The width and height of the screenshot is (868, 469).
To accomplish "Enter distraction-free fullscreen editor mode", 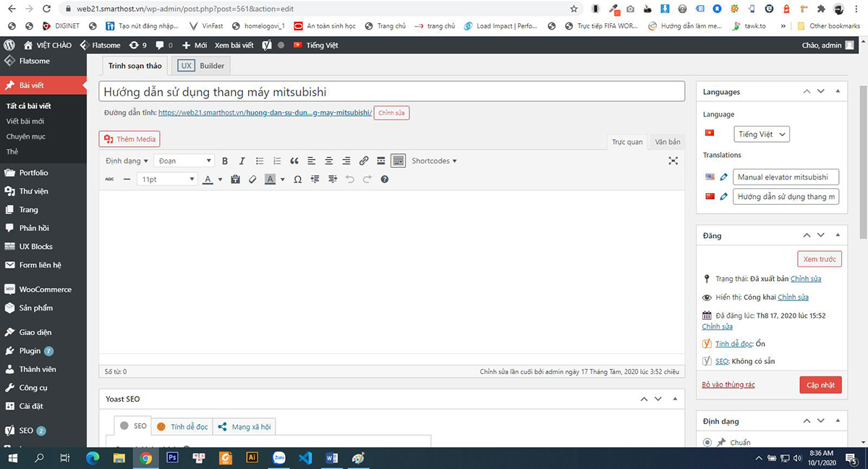I will [x=673, y=161].
